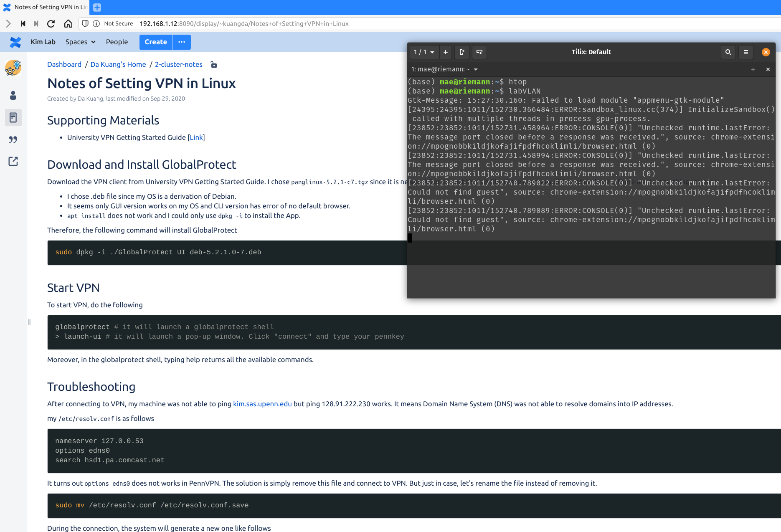Image resolution: width=781 pixels, height=532 pixels.
Task: Close the Tilix window with orange button
Action: click(x=766, y=52)
